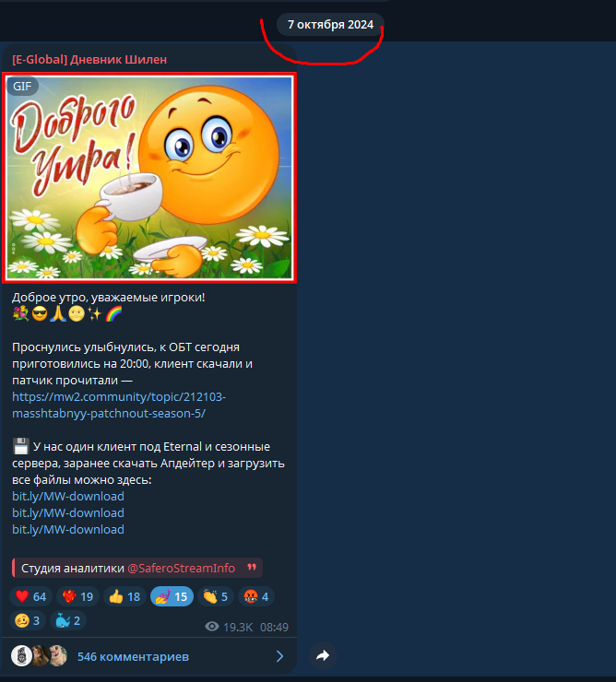
Task: Add angry face reaction with 4
Action: (x=256, y=596)
